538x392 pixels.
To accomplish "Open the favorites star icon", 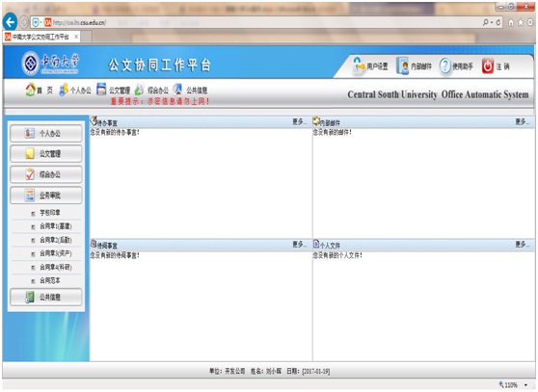I will click(521, 22).
